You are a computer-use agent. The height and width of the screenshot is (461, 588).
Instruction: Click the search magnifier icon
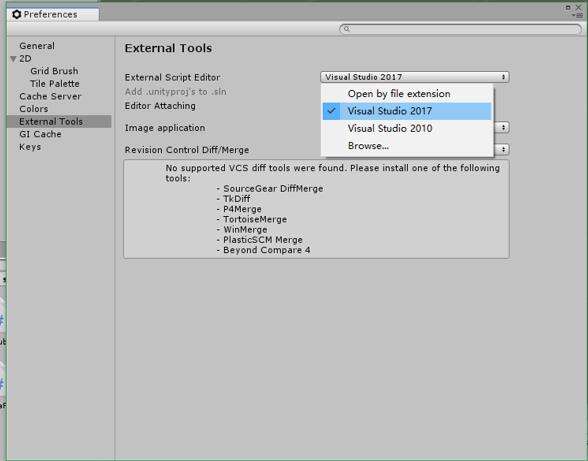click(x=346, y=29)
